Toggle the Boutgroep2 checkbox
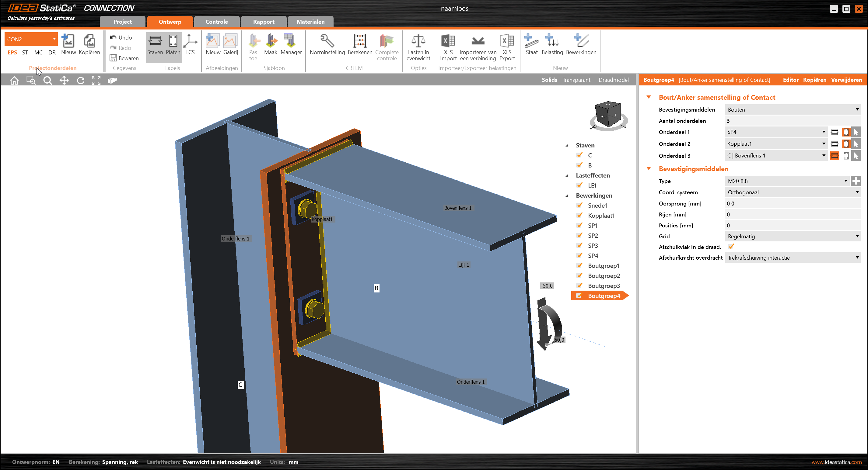 (x=579, y=276)
